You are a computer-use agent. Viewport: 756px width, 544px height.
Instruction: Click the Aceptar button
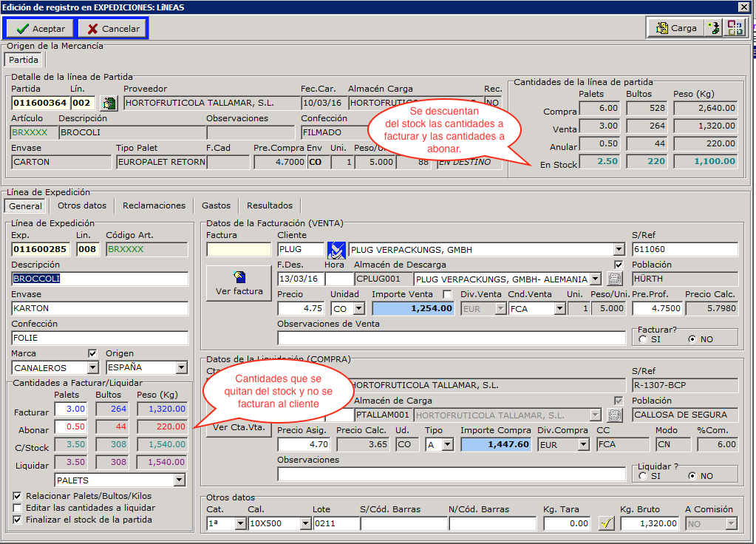tap(41, 29)
